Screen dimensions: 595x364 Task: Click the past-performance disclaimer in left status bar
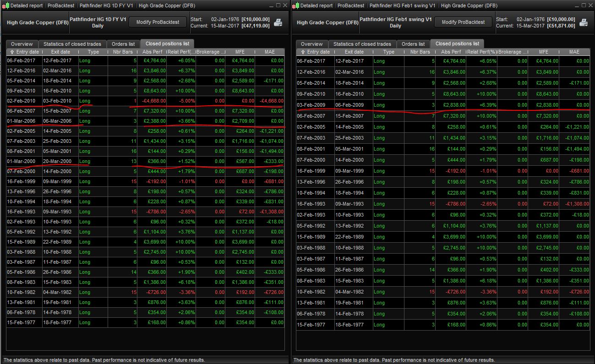104,360
